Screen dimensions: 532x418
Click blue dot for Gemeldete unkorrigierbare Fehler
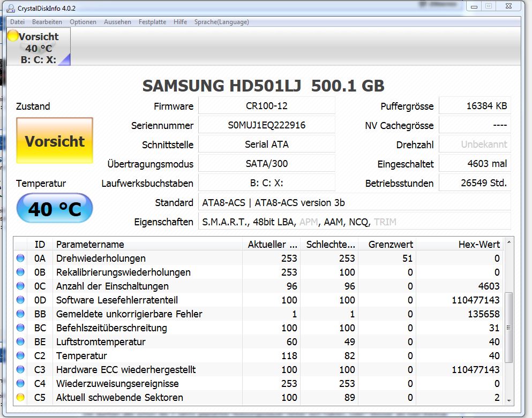(x=20, y=314)
